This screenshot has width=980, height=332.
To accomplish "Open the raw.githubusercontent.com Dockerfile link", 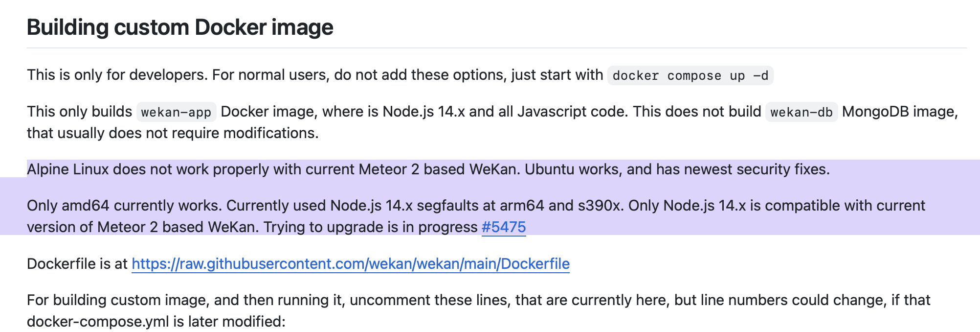I will 351,264.
